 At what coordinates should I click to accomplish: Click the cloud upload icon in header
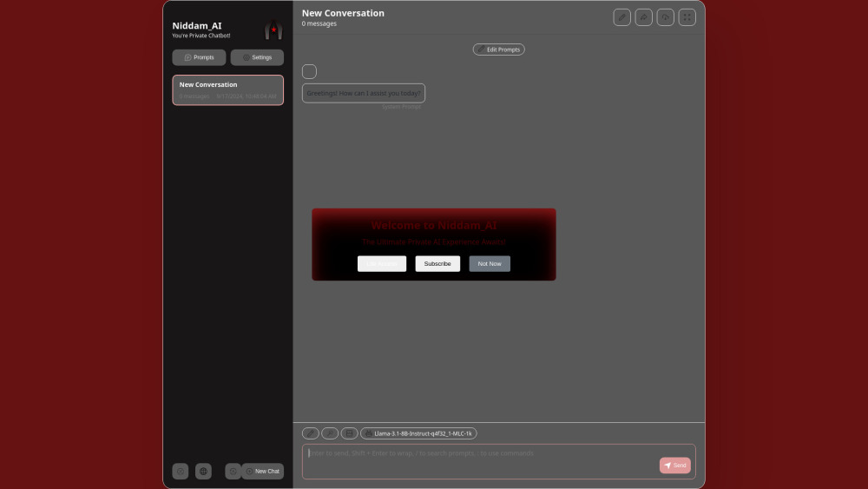[665, 17]
